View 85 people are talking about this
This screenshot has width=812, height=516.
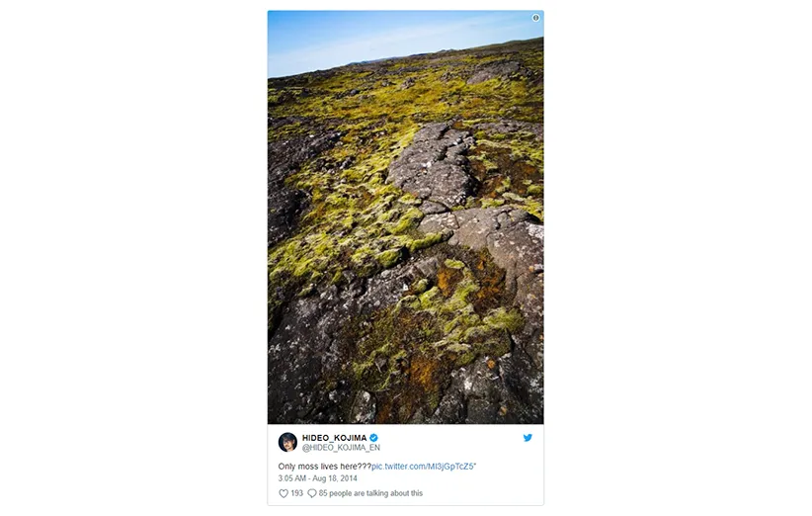(x=370, y=493)
